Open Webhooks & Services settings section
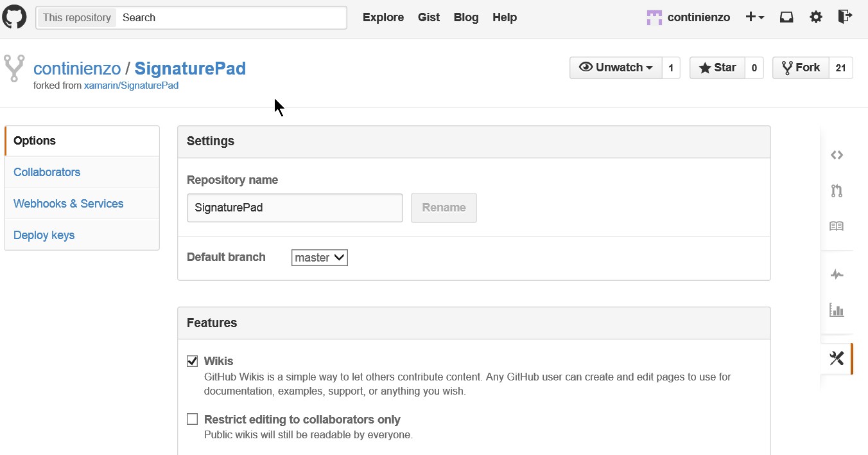The image size is (868, 455). [68, 204]
